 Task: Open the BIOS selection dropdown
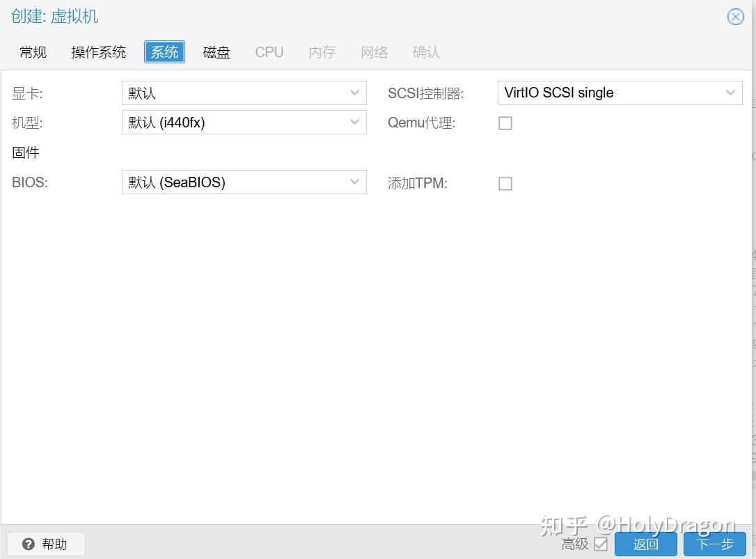coord(244,182)
